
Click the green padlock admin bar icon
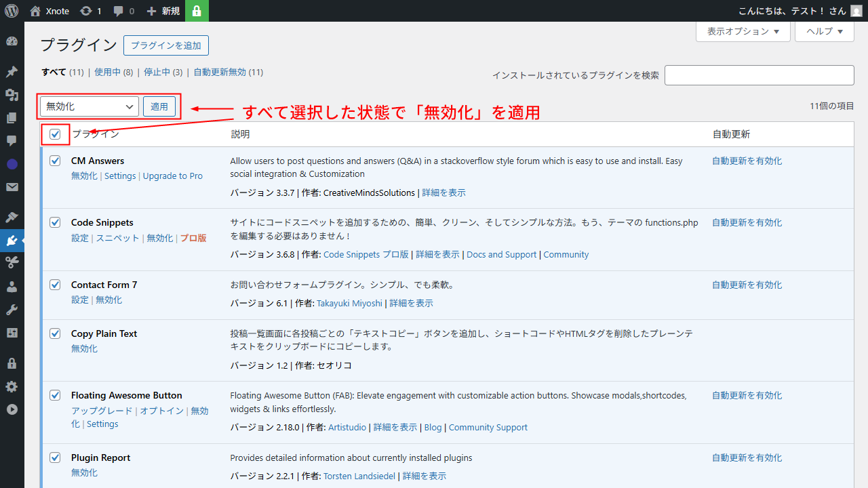[x=197, y=11]
